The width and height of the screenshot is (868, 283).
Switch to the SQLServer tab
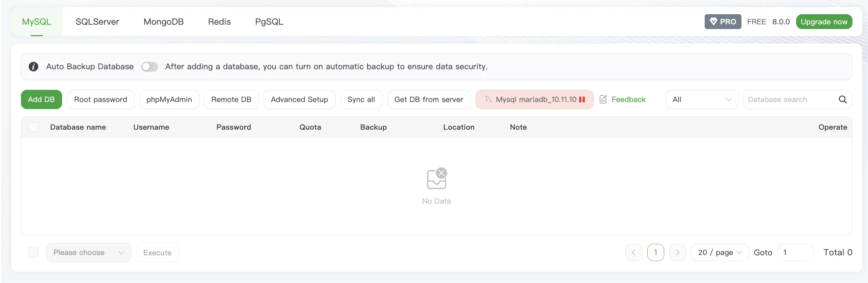point(97,22)
